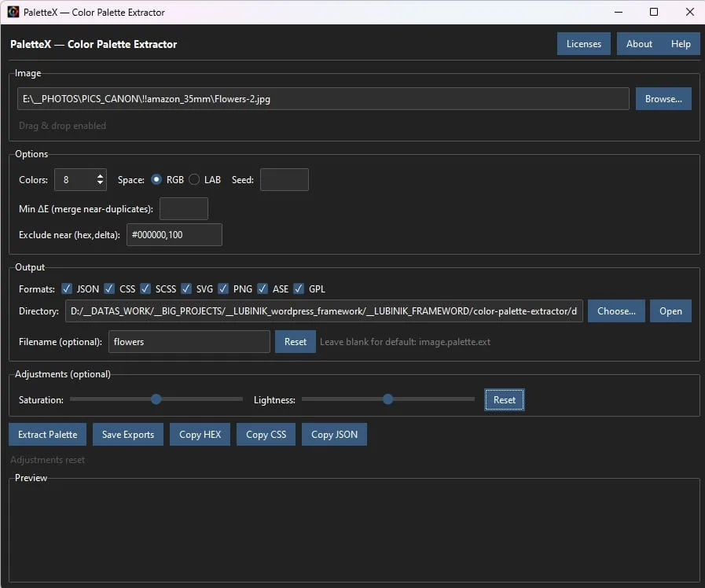Viewport: 705px width, 588px height.
Task: Toggle the JSON format checkbox
Action: click(68, 289)
